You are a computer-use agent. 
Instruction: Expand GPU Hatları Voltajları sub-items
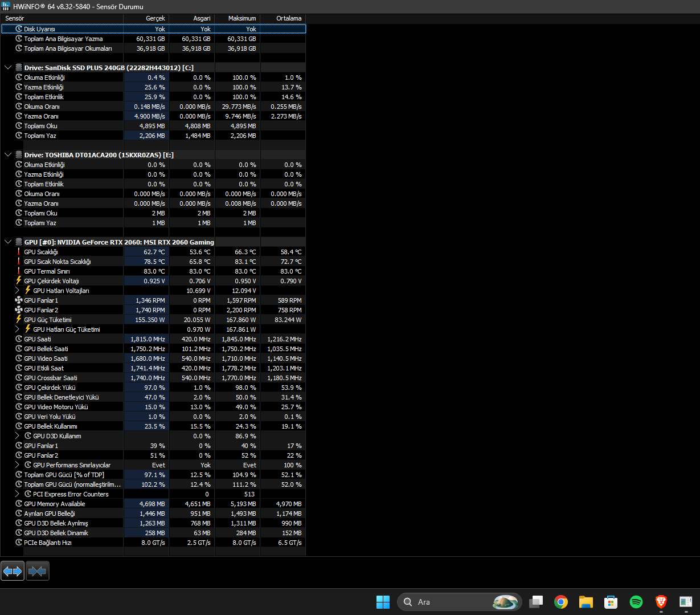coord(17,291)
